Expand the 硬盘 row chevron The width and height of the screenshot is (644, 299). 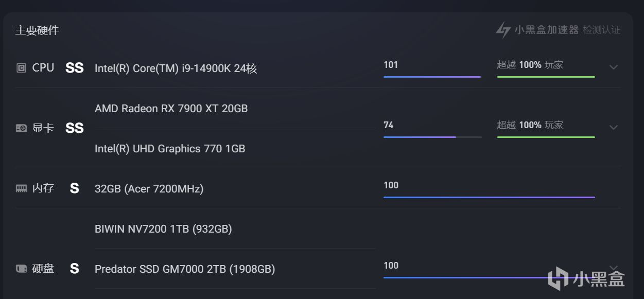click(x=613, y=268)
